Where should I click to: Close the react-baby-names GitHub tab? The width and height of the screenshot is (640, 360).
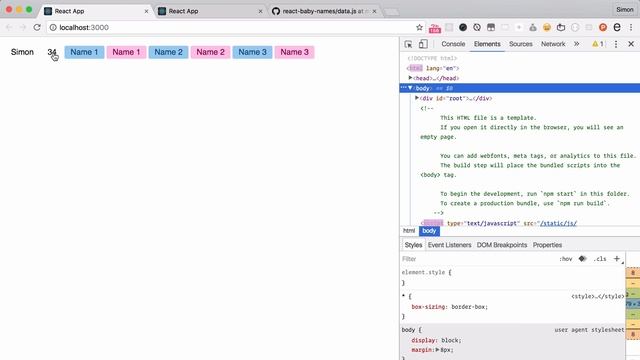[x=374, y=11]
